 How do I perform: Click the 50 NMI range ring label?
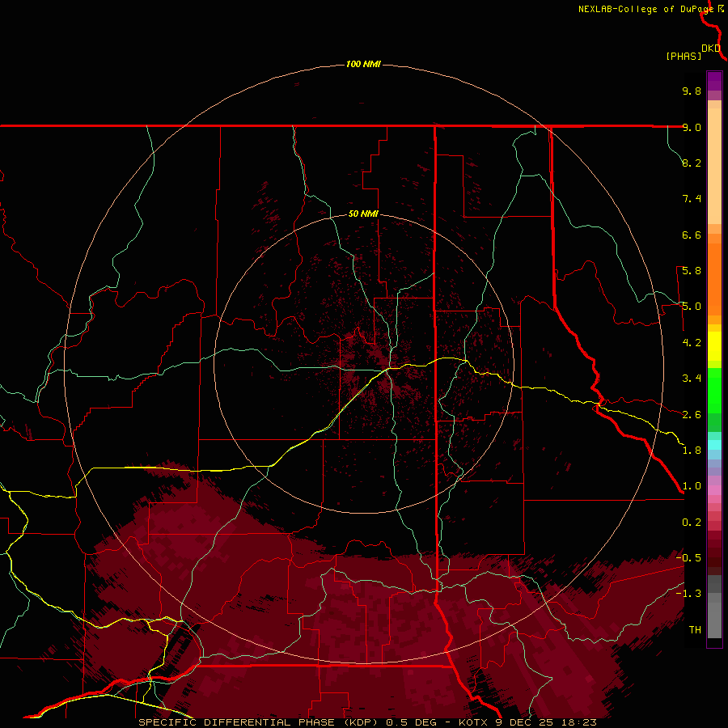[x=363, y=214]
